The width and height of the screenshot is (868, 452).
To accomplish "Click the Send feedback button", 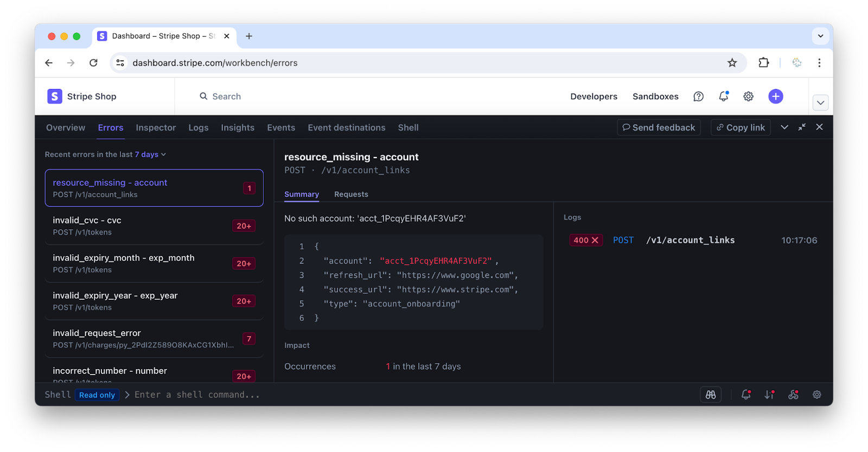I will (x=659, y=128).
